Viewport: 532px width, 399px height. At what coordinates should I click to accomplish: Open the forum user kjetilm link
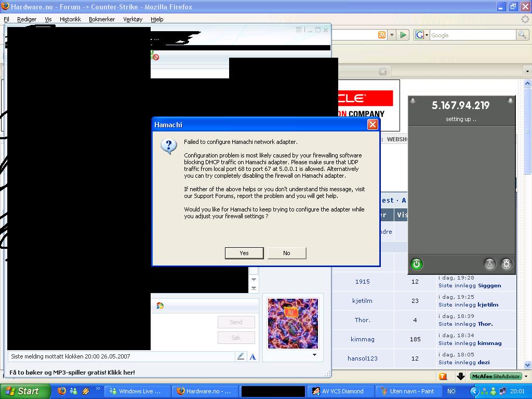(362, 301)
